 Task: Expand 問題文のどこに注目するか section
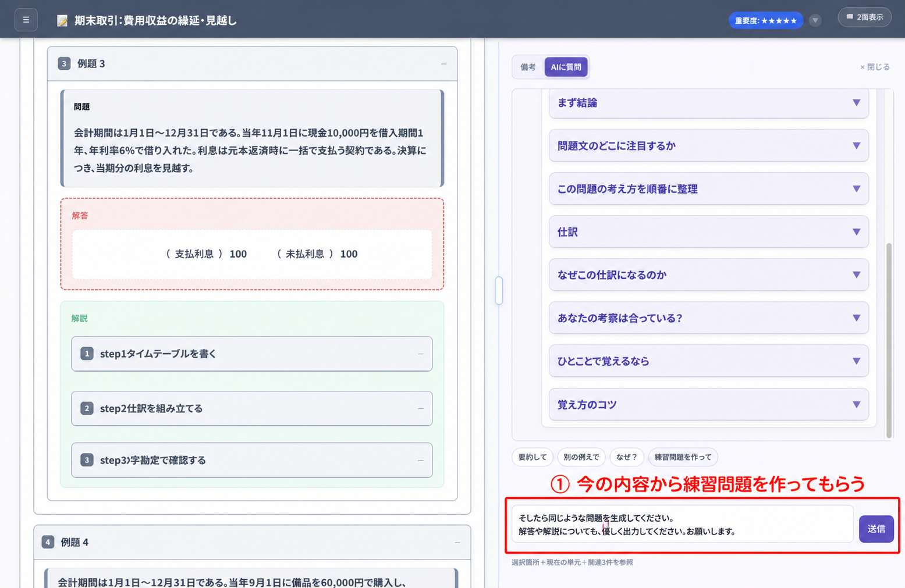[x=709, y=146]
